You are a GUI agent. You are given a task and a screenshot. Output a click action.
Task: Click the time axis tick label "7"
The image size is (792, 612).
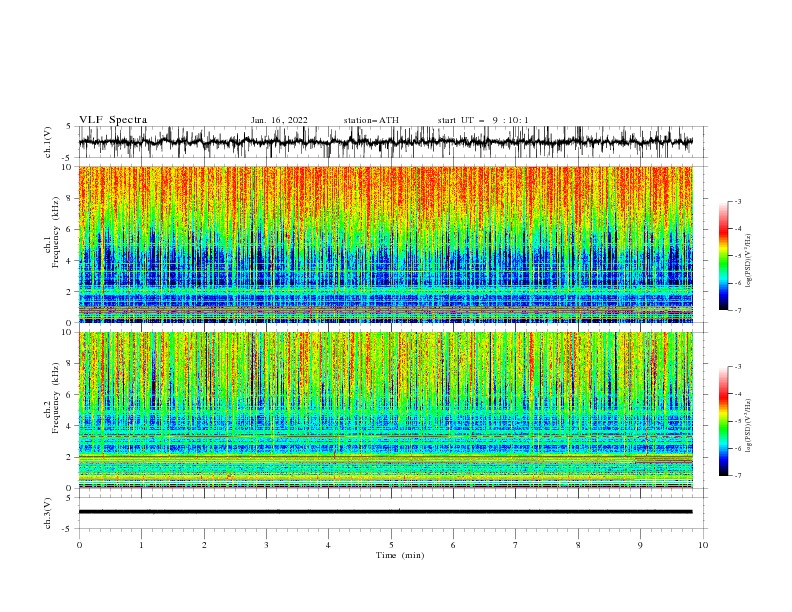[x=516, y=545]
